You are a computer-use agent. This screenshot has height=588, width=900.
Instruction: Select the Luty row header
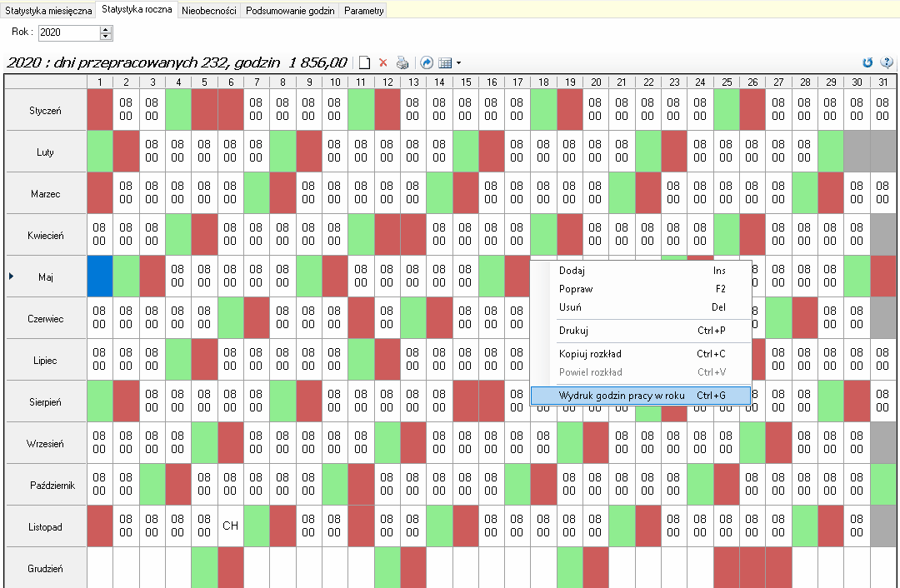click(46, 152)
